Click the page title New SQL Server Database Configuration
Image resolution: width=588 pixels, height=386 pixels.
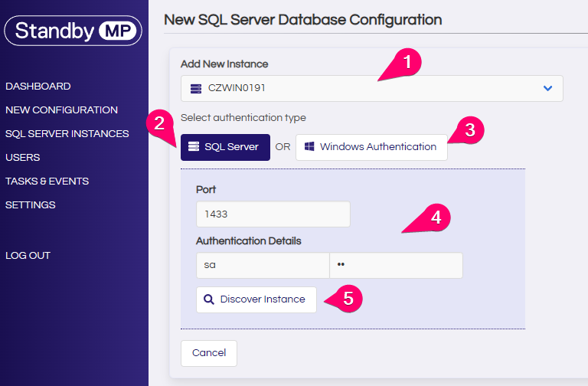[x=303, y=20]
